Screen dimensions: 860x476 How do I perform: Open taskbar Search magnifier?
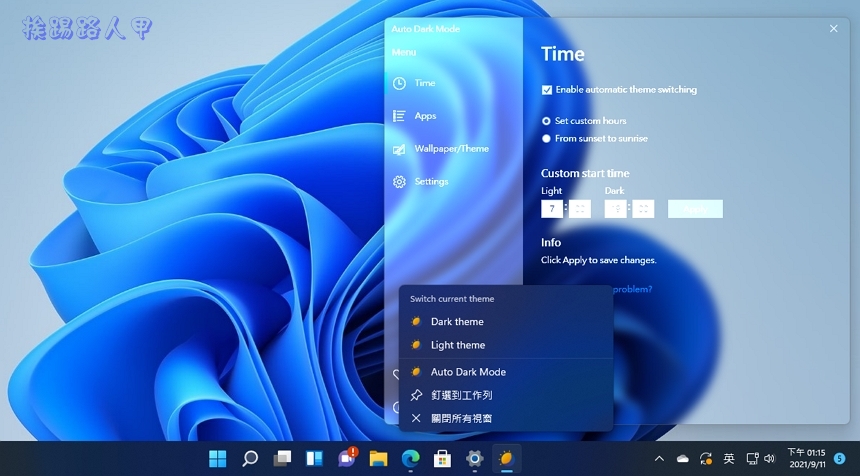click(x=250, y=458)
